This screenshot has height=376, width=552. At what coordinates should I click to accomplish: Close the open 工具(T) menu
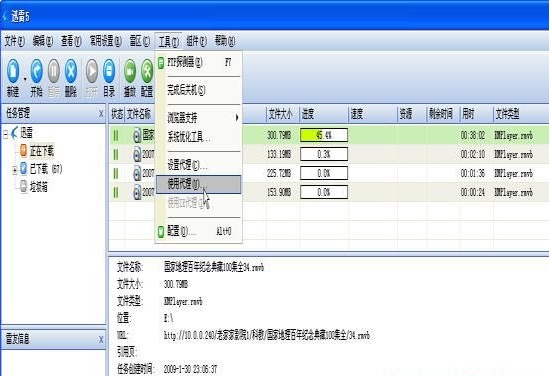[168, 42]
